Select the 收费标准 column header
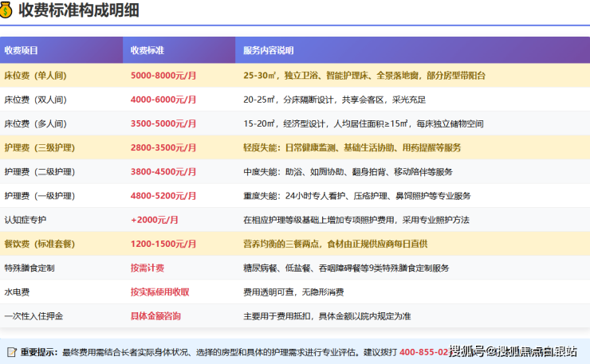Viewport: 590px width, 364px height. click(147, 50)
